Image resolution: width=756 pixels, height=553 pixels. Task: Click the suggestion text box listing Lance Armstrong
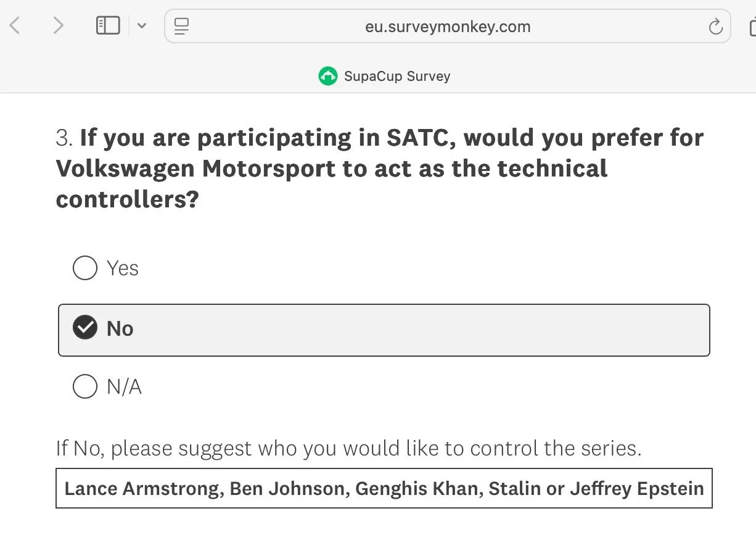click(x=384, y=488)
